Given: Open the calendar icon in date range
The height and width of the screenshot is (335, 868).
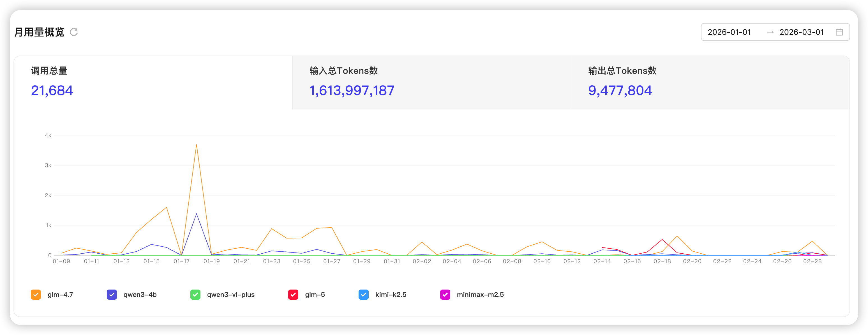Looking at the screenshot, I should [x=839, y=32].
